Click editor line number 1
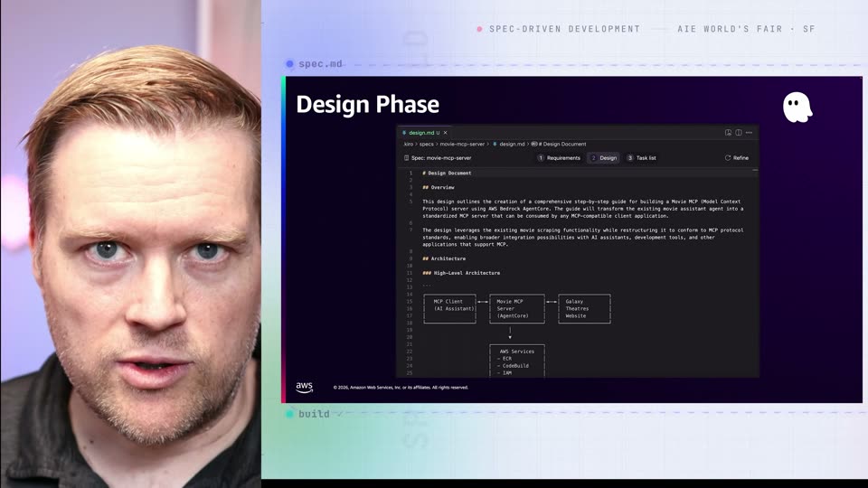 410,174
